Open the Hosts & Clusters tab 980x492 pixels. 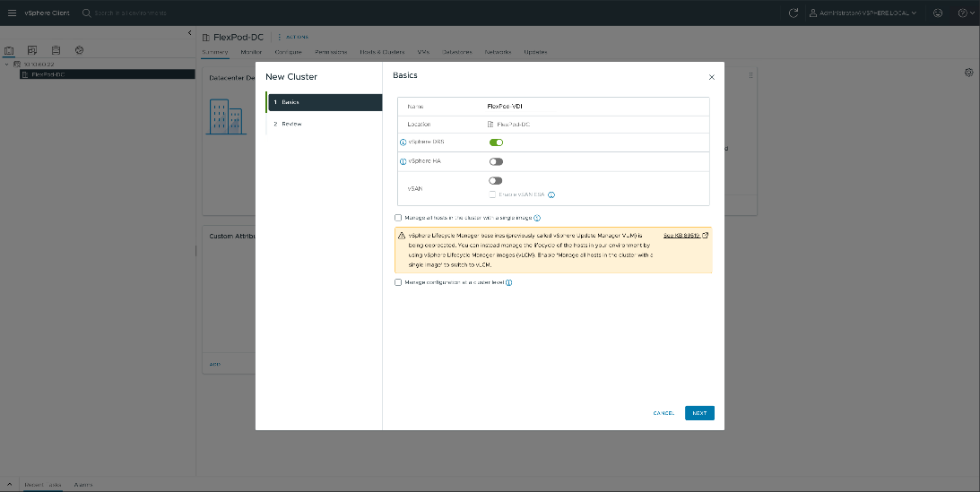click(382, 52)
